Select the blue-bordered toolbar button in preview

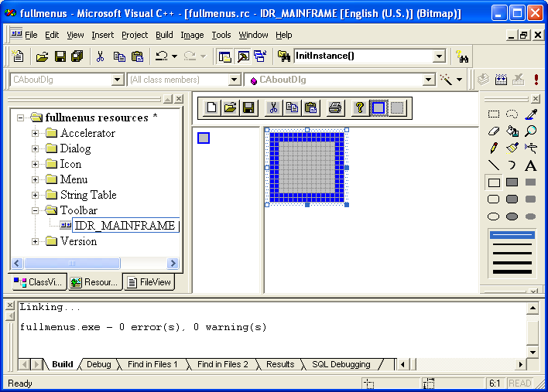click(378, 108)
